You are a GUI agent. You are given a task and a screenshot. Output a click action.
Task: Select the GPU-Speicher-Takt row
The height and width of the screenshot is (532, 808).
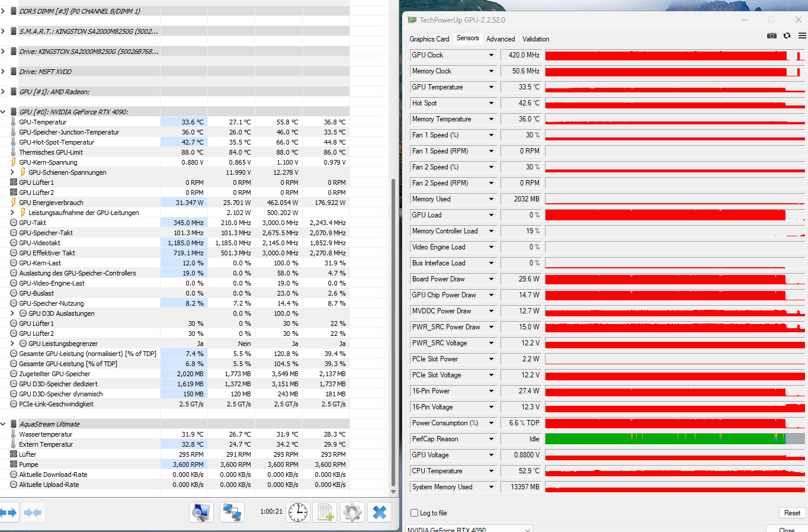point(175,233)
